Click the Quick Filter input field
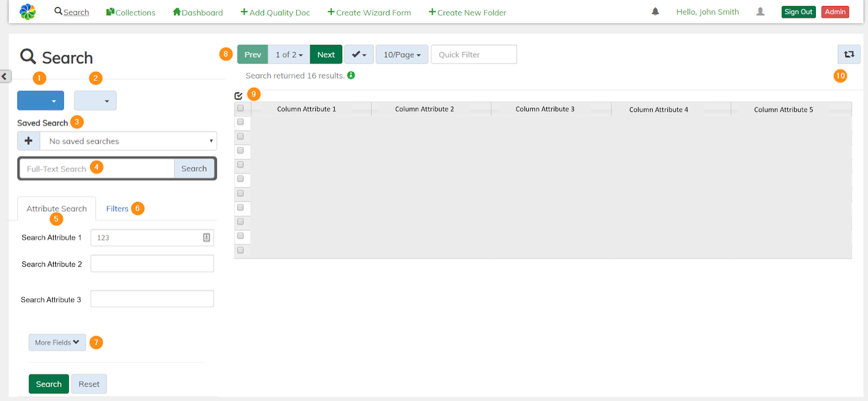Image resolution: width=868 pixels, height=401 pixels. click(474, 55)
